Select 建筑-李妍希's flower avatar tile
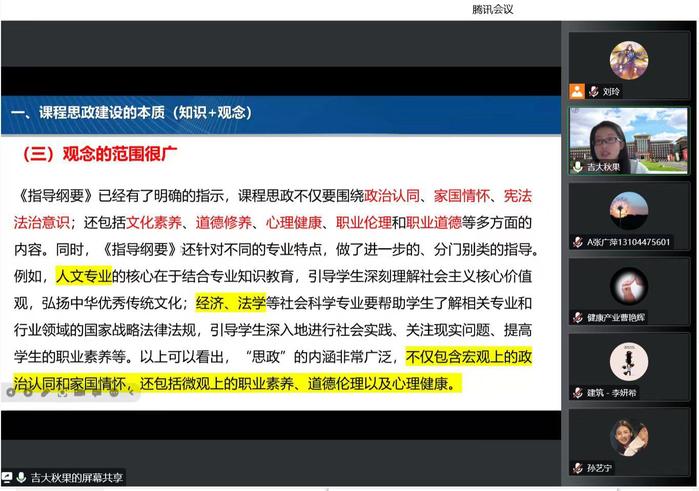 click(x=629, y=362)
